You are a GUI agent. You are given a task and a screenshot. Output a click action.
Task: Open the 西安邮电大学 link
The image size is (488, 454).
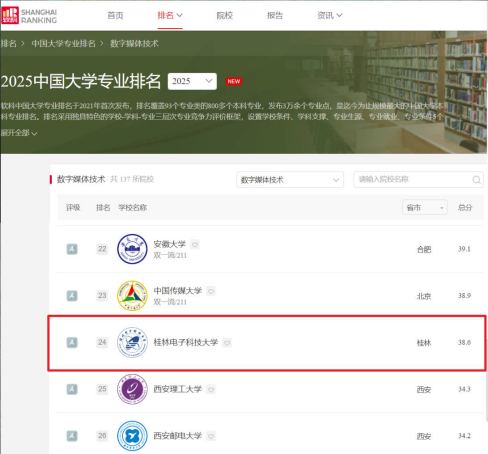[177, 436]
